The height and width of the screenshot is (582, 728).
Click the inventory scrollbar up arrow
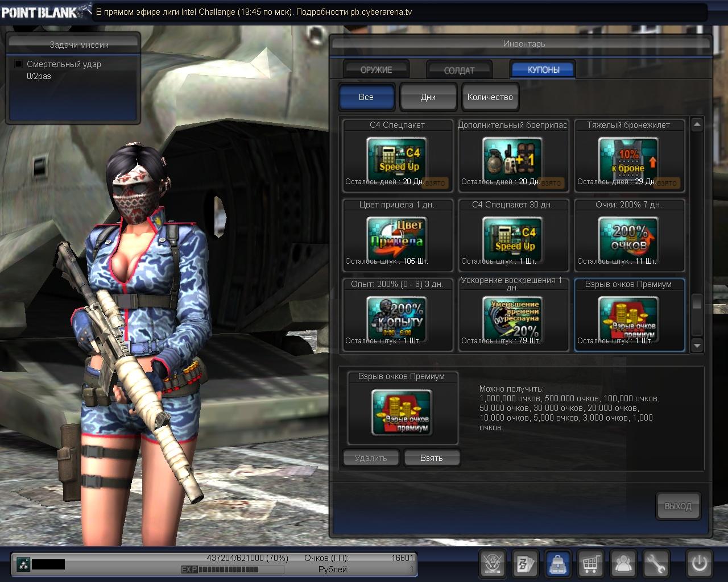pos(697,124)
